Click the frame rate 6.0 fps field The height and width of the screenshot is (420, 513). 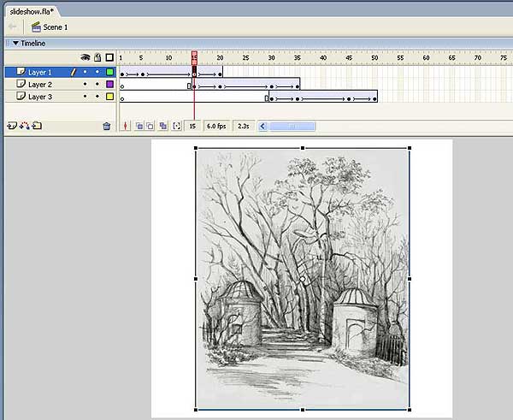(x=215, y=126)
